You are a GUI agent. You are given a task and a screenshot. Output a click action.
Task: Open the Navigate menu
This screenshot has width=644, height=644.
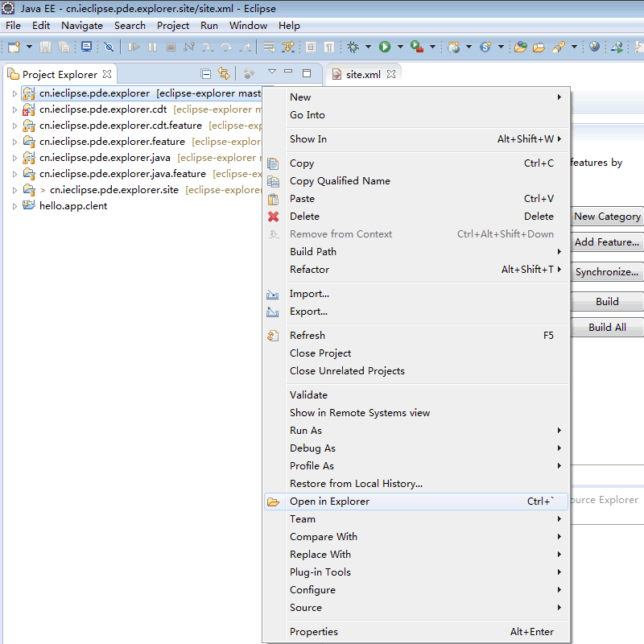82,26
